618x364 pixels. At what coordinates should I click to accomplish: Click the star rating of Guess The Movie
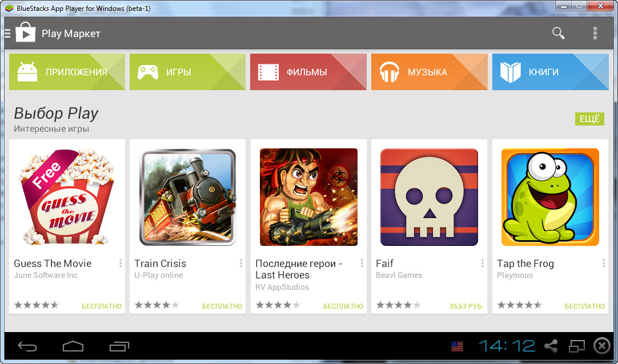[x=36, y=305]
